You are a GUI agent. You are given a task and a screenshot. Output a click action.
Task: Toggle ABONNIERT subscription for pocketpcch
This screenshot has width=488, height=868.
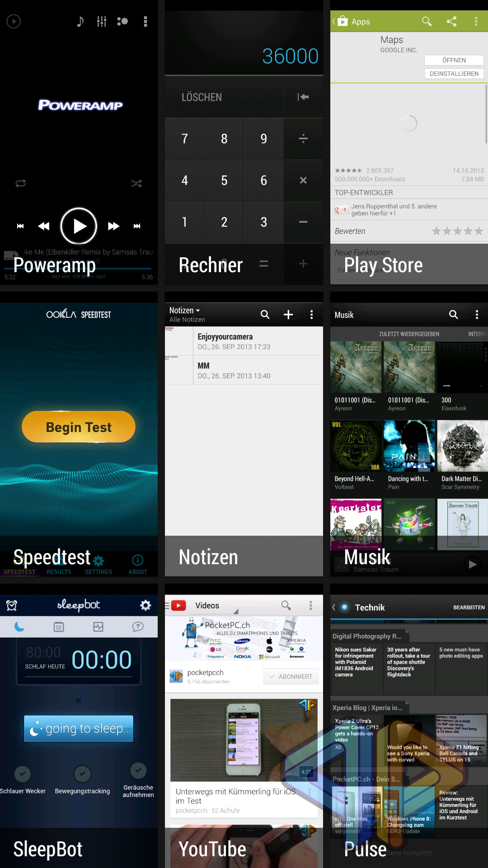(x=291, y=676)
